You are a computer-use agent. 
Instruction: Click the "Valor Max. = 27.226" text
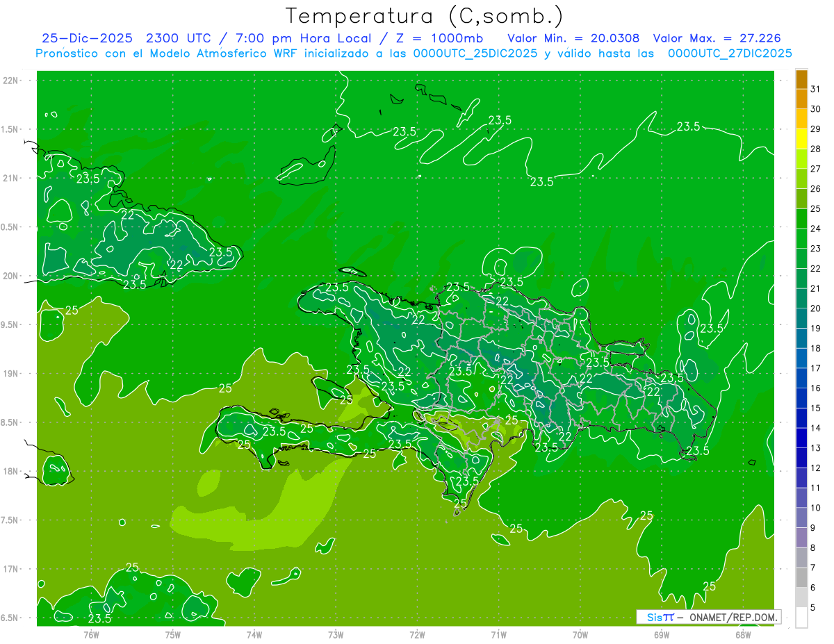tap(718, 38)
